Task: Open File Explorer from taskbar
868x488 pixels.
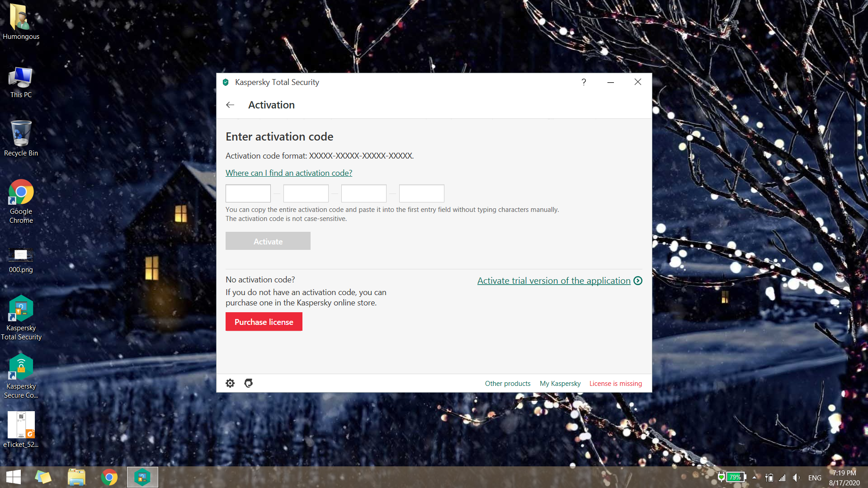Action: tap(76, 477)
